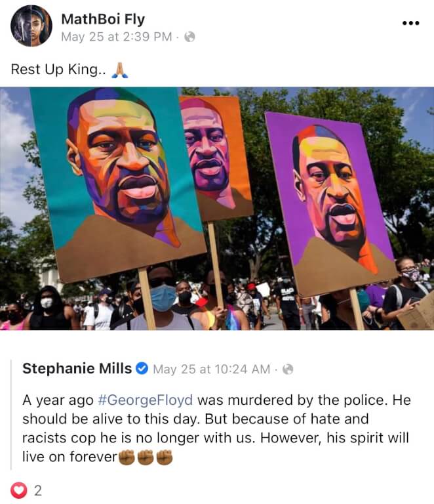Click the praying hands emoji
434x504 pixels.
[x=120, y=70]
